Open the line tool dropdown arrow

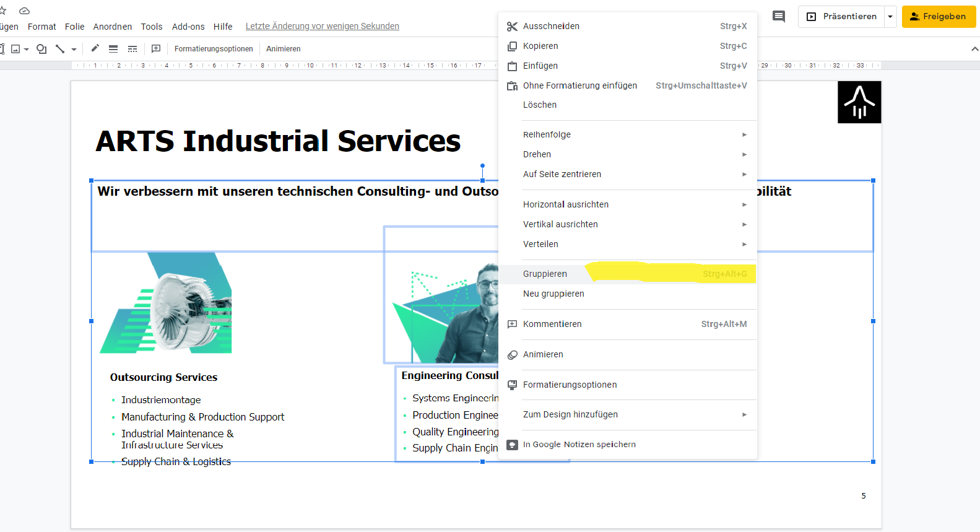click(74, 49)
